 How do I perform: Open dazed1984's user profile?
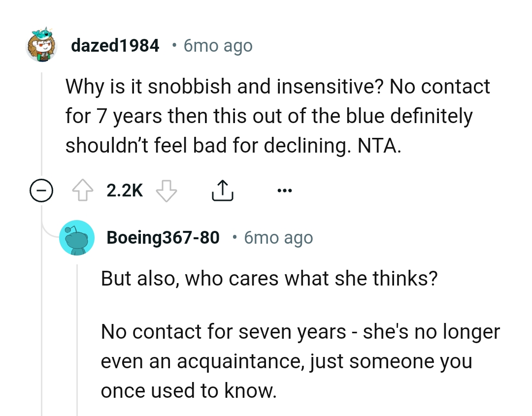pos(115,45)
